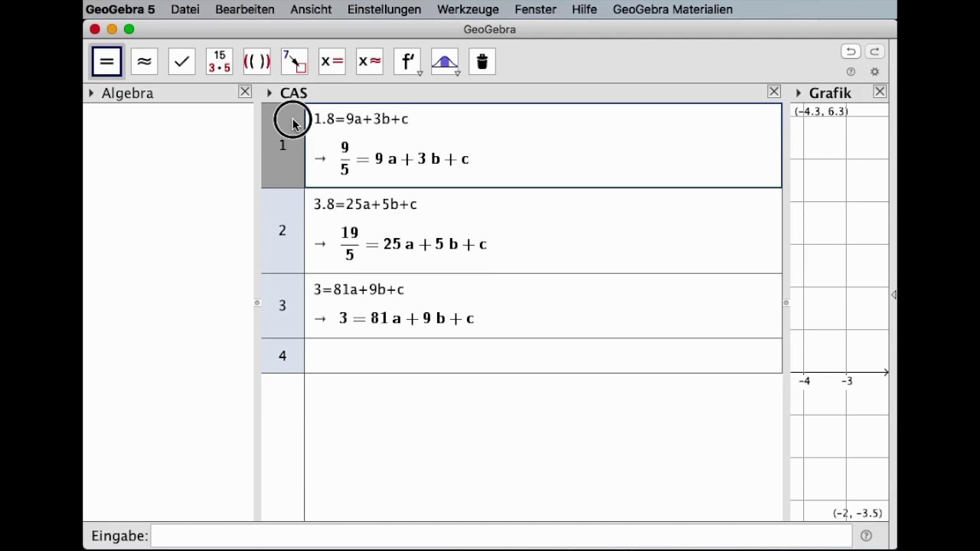Viewport: 980px width, 551px height.
Task: Open the Werkzeuge menu
Action: (468, 9)
